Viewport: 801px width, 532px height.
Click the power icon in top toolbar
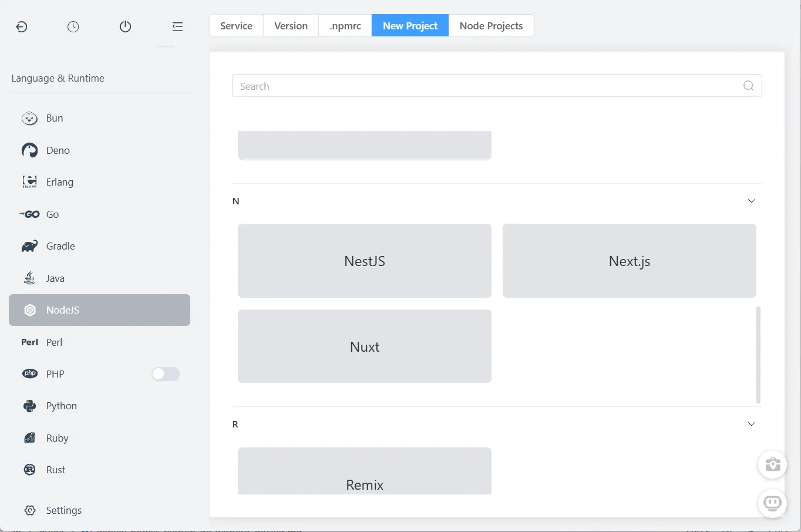coord(125,26)
